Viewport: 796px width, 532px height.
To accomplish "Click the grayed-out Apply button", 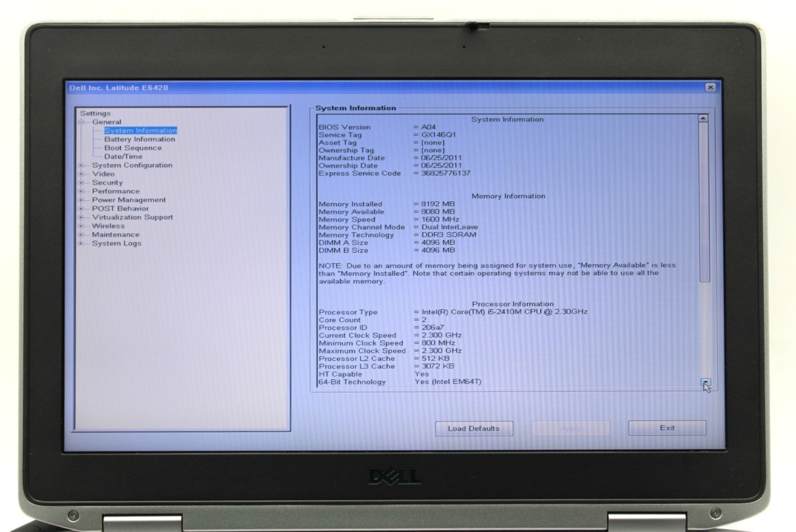I will click(571, 428).
